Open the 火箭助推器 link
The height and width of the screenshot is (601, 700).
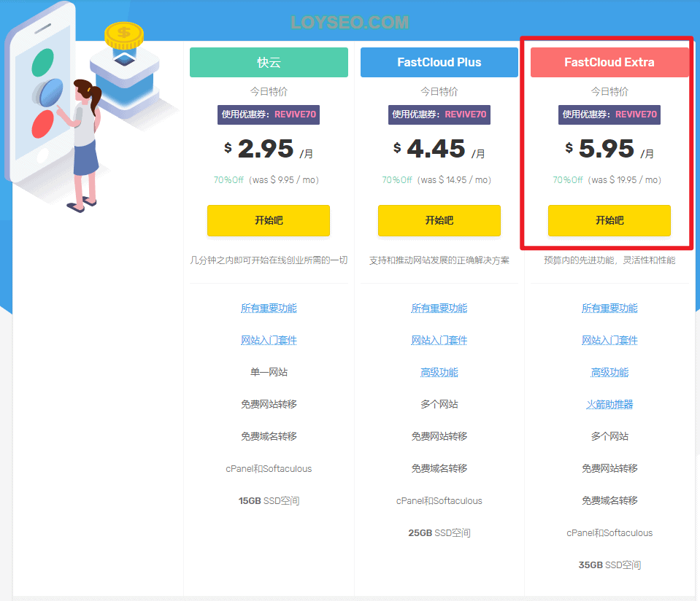pyautogui.click(x=609, y=405)
